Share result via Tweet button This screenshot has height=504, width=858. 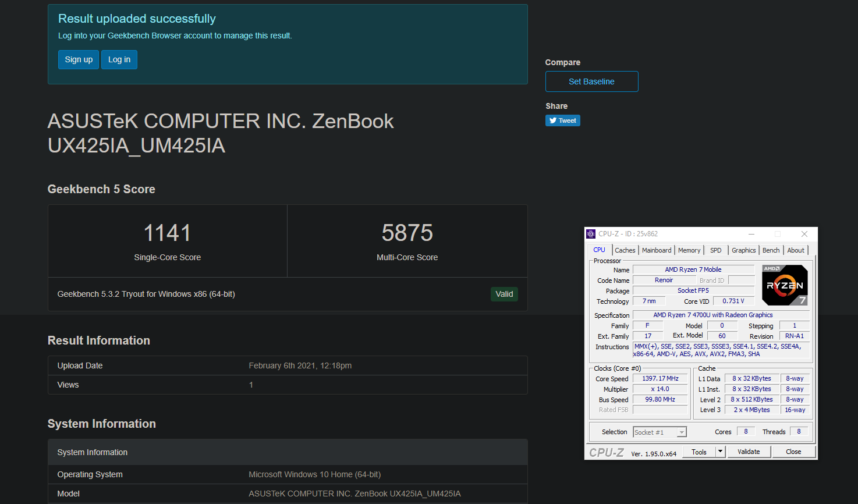563,120
